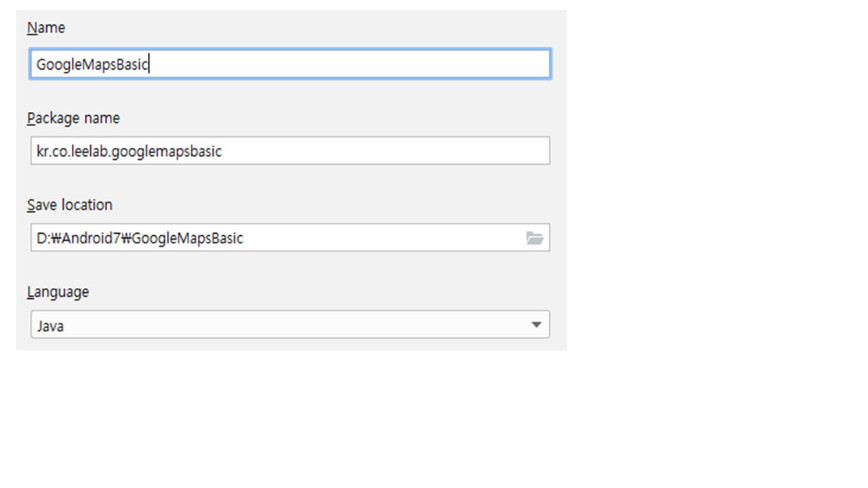Image resolution: width=868 pixels, height=488 pixels.
Task: Open the Language combo box showing Java
Action: point(290,325)
